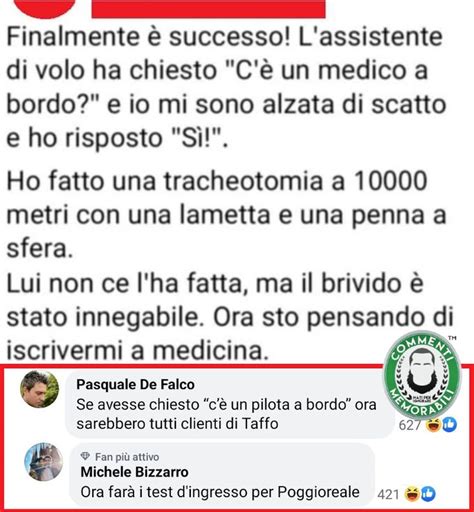
Task: Click the TM mark beside the logo
Action: [x=452, y=339]
